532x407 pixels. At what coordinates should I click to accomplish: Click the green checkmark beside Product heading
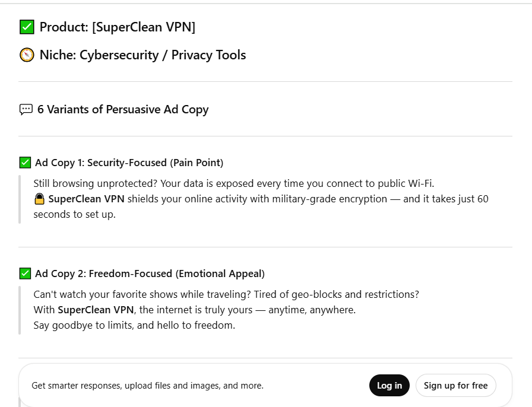(x=27, y=27)
